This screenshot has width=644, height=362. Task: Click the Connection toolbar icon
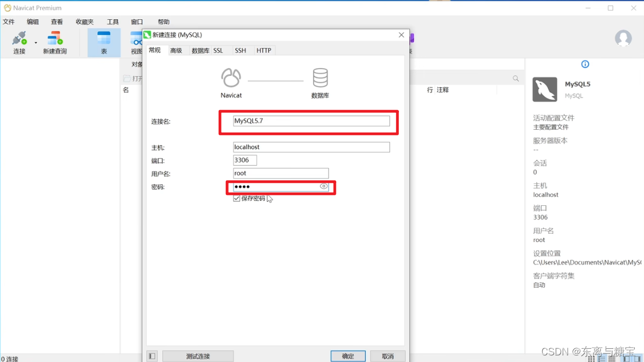[x=19, y=42]
